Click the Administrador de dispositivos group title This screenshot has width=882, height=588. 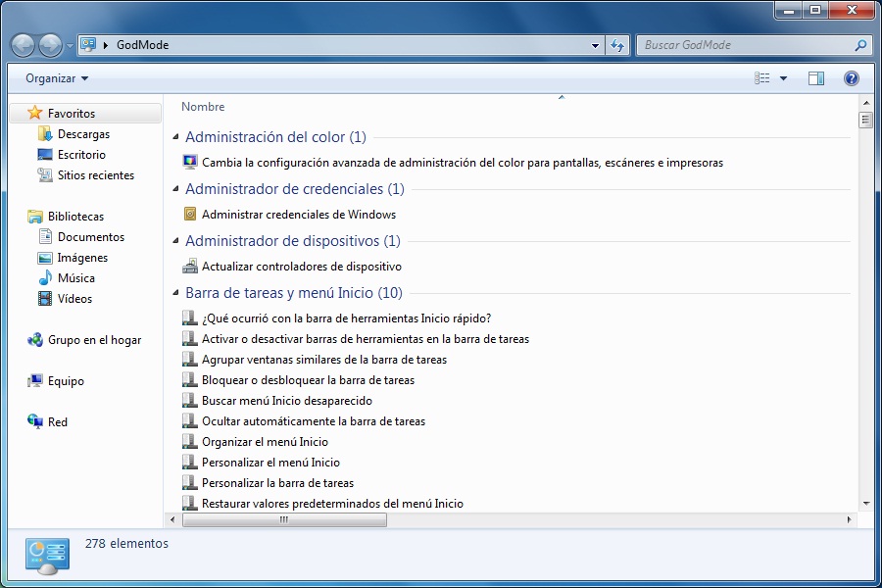(x=292, y=241)
